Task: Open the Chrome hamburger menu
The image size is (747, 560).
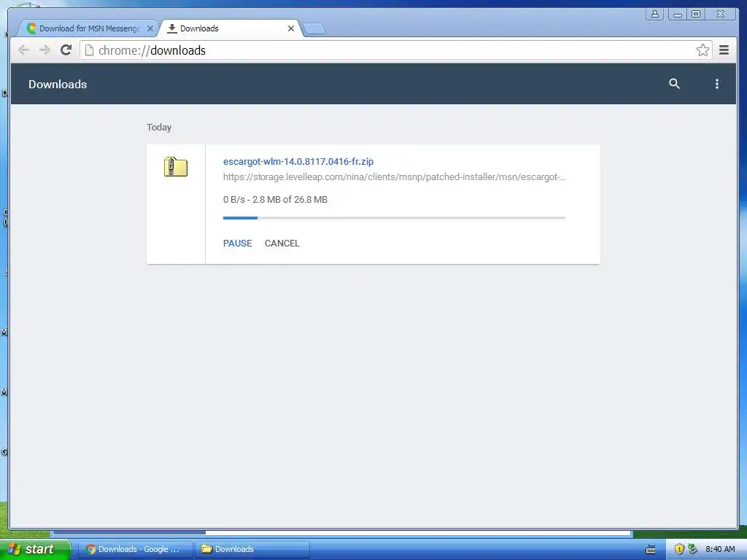Action: point(724,50)
